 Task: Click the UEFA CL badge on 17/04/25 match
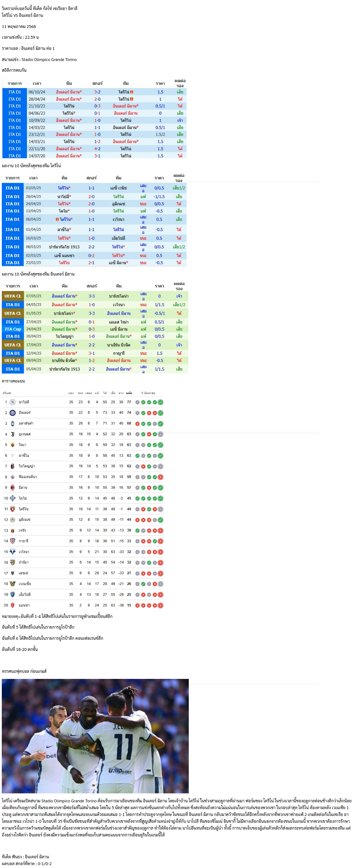(x=13, y=345)
